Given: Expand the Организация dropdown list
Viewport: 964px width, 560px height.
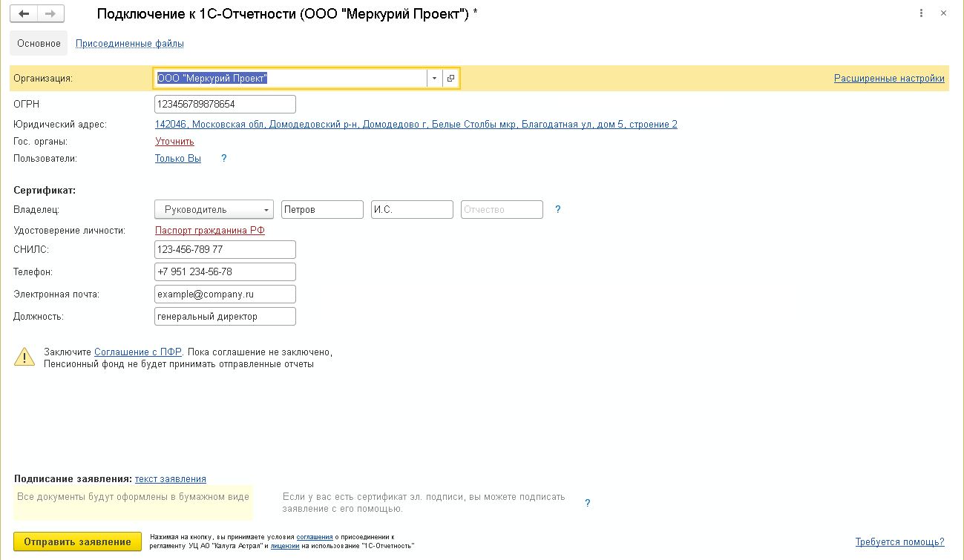Looking at the screenshot, I should point(435,78).
